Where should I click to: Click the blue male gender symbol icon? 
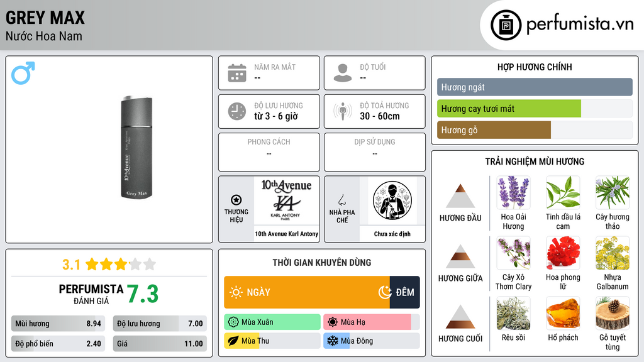click(23, 73)
